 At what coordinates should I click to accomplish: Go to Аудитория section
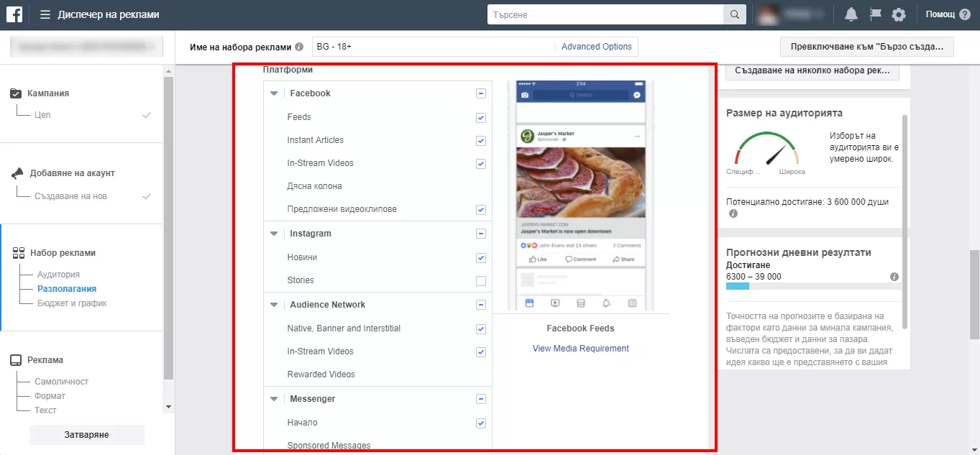point(58,275)
